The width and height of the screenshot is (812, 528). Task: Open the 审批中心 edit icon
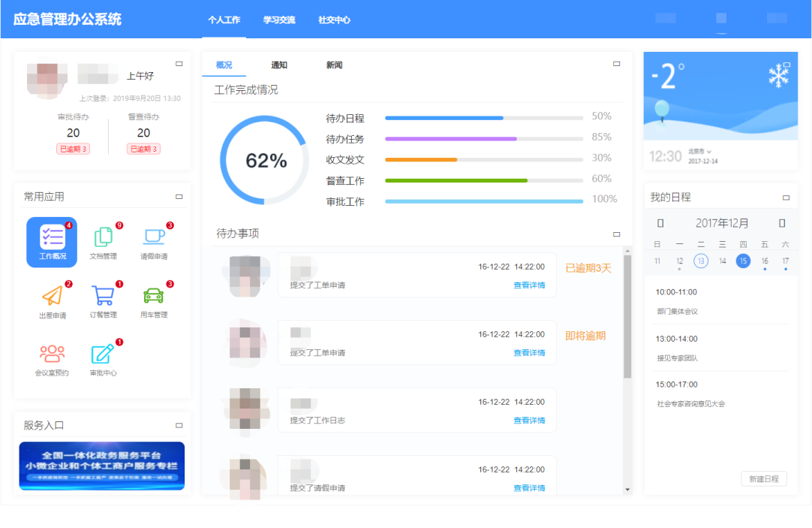(x=104, y=354)
